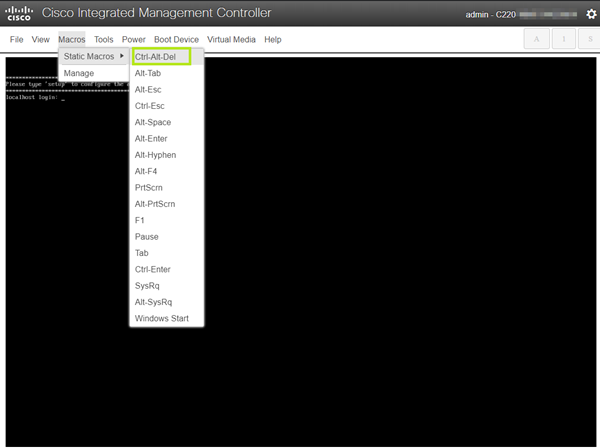600x448 pixels.
Task: Select the Manage macros entry
Action: (93, 73)
